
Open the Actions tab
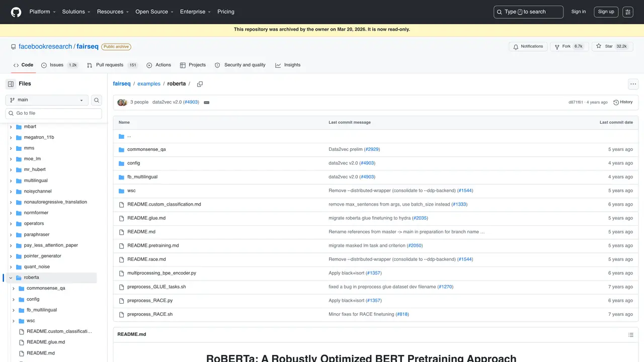[158, 65]
